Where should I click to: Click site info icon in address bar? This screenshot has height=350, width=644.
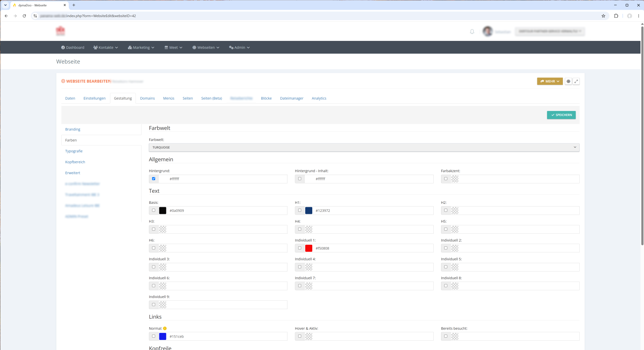(x=35, y=16)
